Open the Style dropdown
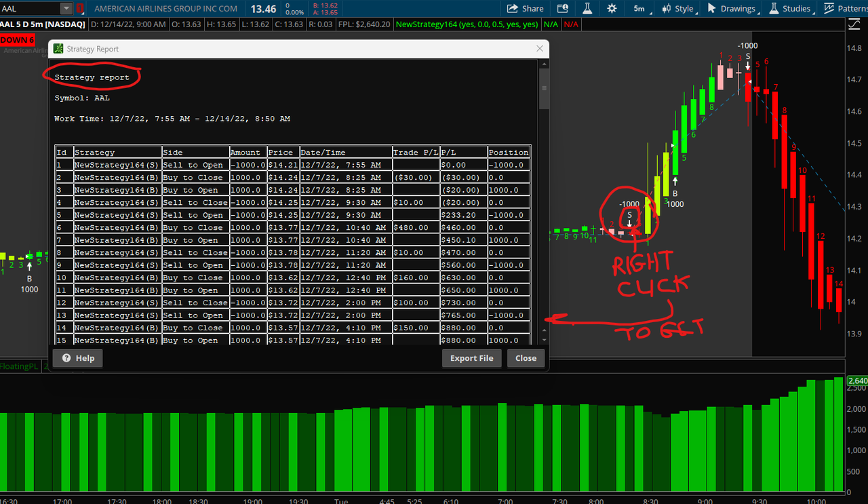Image resolution: width=868 pixels, height=504 pixels. (x=678, y=9)
